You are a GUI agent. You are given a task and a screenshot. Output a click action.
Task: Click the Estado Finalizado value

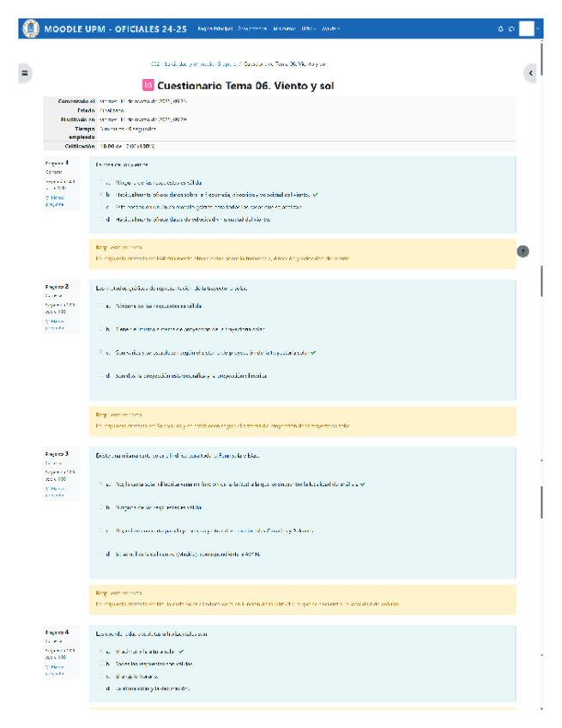112,111
